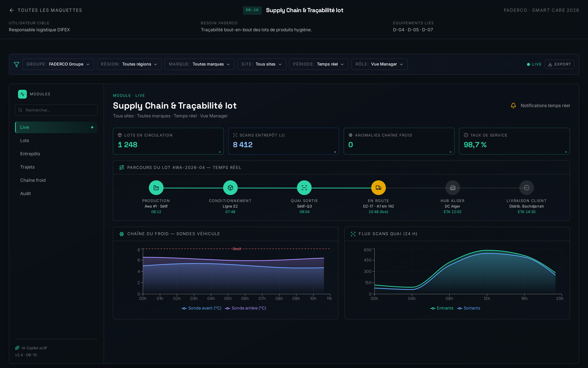Toggle Sonde arrière legend series
588x368 pixels.
[x=245, y=308]
